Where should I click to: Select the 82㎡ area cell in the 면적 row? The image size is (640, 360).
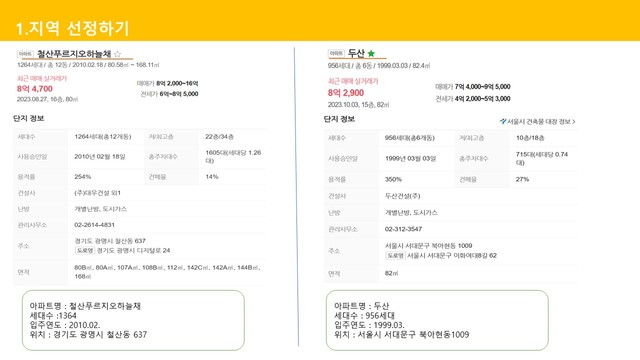[x=391, y=273]
